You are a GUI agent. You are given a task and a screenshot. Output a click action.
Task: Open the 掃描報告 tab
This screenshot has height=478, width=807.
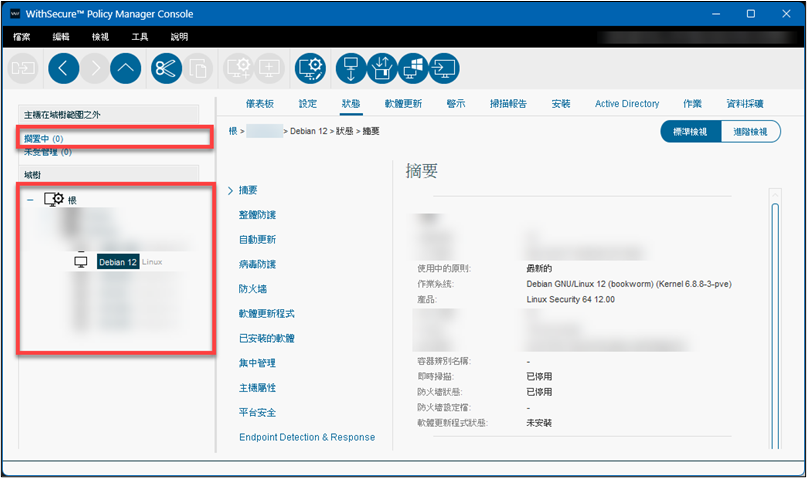click(x=508, y=103)
